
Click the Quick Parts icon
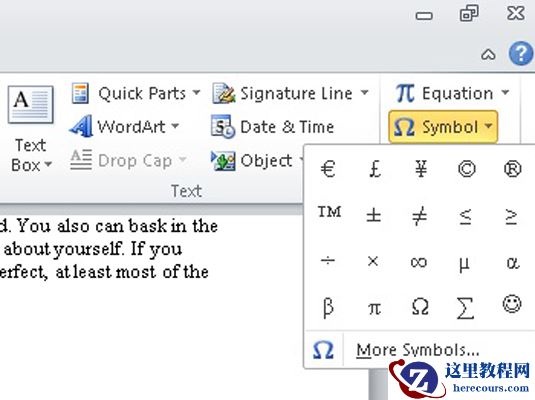[x=81, y=93]
